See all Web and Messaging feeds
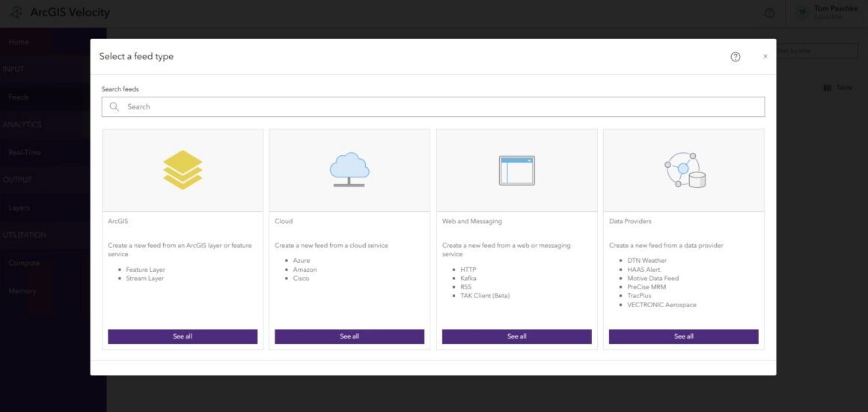This screenshot has height=412, width=868. pos(516,336)
